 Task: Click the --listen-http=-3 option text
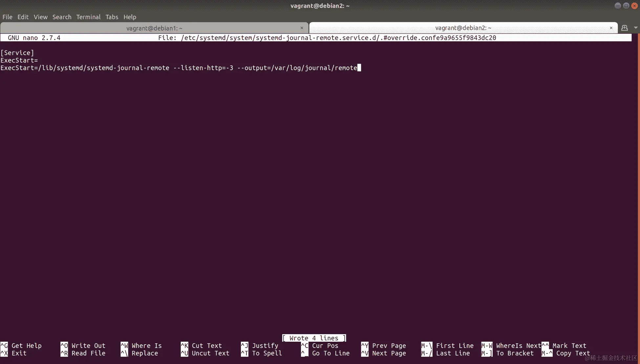(x=203, y=68)
